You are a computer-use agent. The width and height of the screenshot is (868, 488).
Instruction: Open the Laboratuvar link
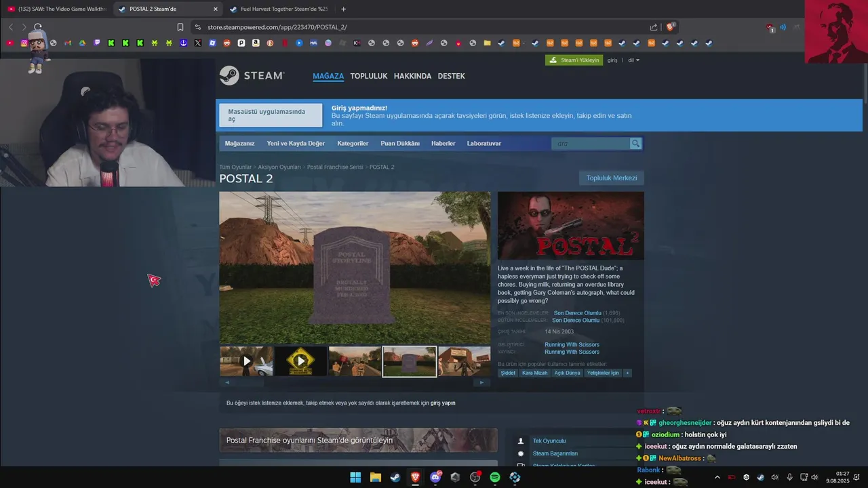point(484,144)
